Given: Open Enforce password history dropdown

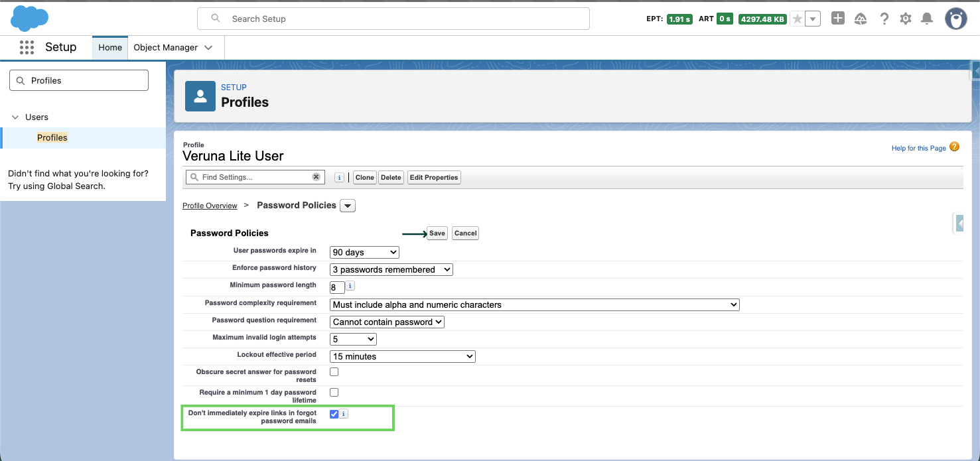Looking at the screenshot, I should tap(391, 269).
